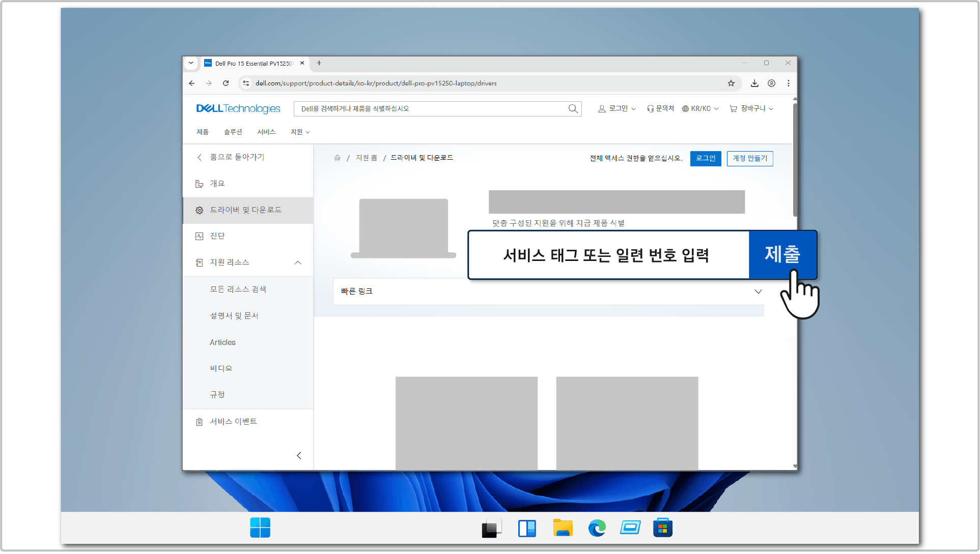Click the 서비스 태그 또는 일련 번호 input field

click(x=609, y=255)
